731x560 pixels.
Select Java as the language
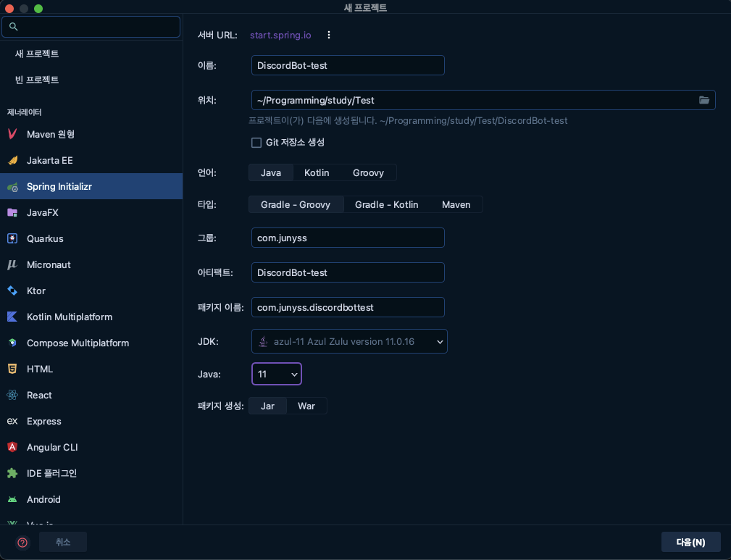[271, 172]
